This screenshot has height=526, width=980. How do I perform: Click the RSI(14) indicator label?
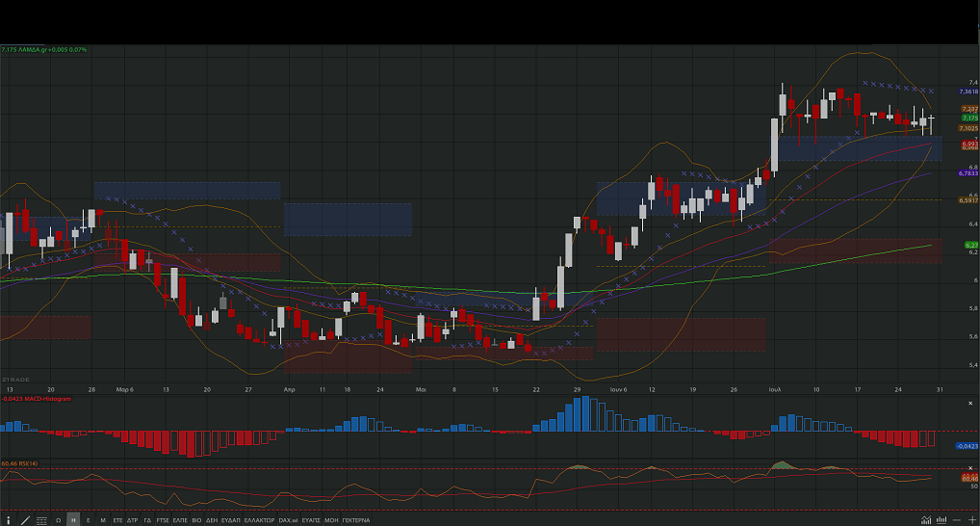click(x=28, y=463)
